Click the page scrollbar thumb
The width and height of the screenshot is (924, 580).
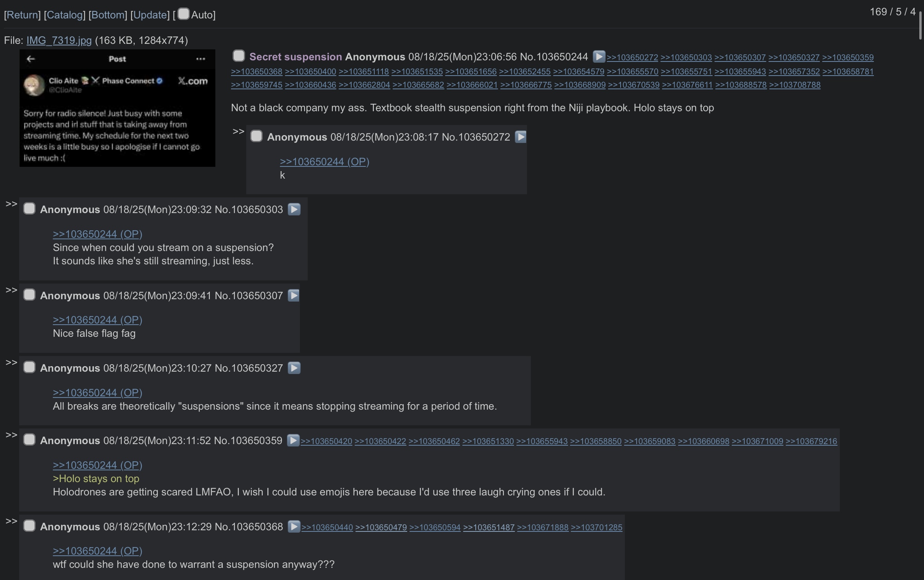click(x=920, y=26)
